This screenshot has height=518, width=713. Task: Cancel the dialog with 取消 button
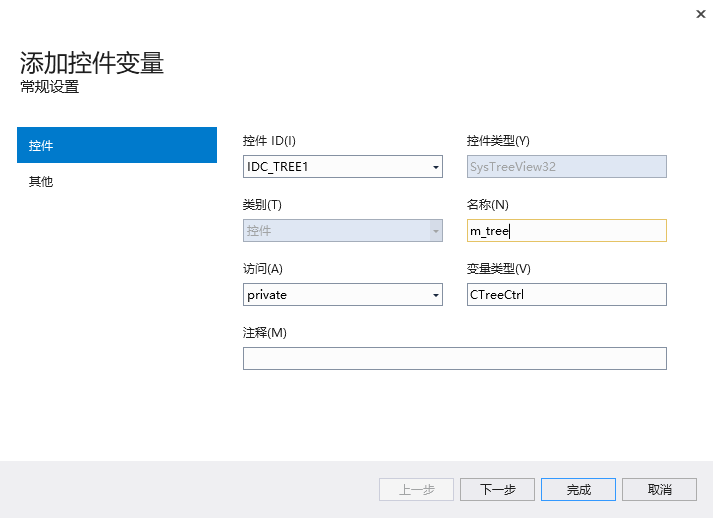tap(659, 490)
